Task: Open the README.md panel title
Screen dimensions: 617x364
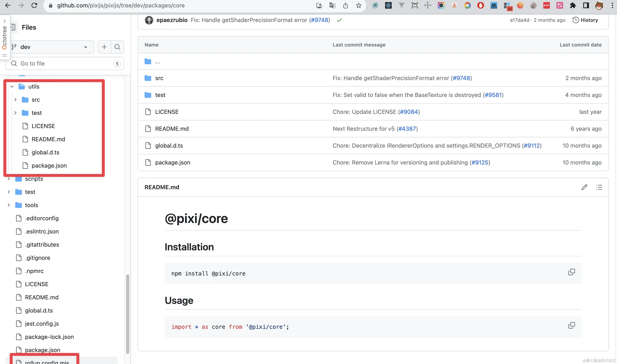Action: pos(162,187)
